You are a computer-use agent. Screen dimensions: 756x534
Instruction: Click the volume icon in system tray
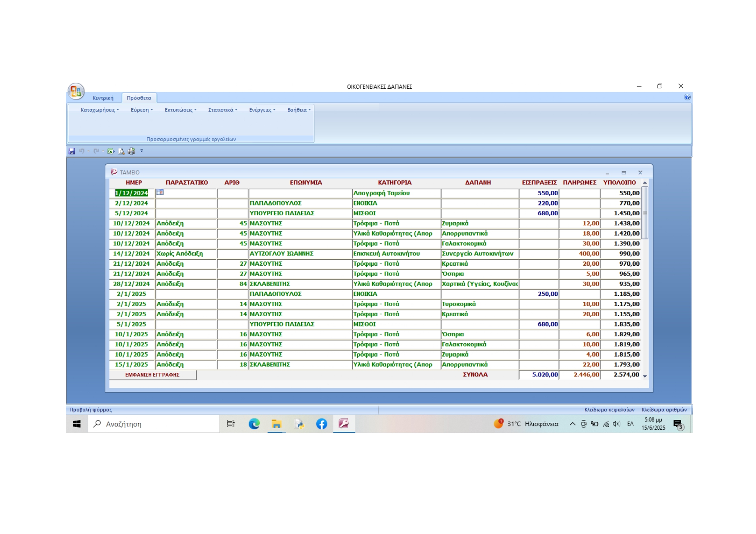(x=616, y=424)
